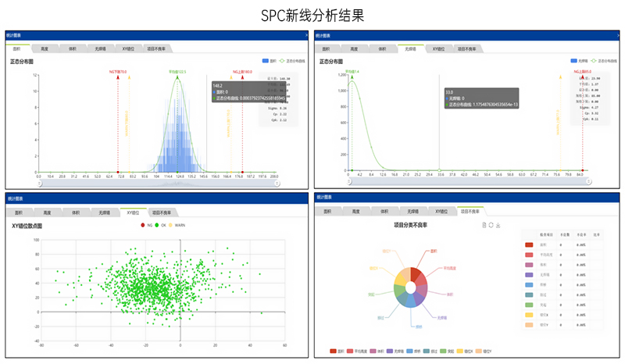Click the white center of pie chart
This screenshot has height=364, width=625.
click(411, 287)
